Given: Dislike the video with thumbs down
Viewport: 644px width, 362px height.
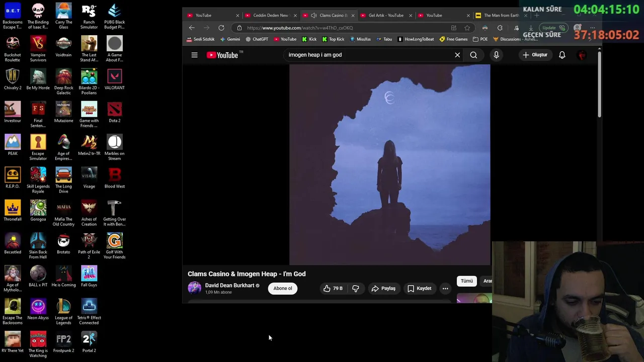Looking at the screenshot, I should pos(356,289).
